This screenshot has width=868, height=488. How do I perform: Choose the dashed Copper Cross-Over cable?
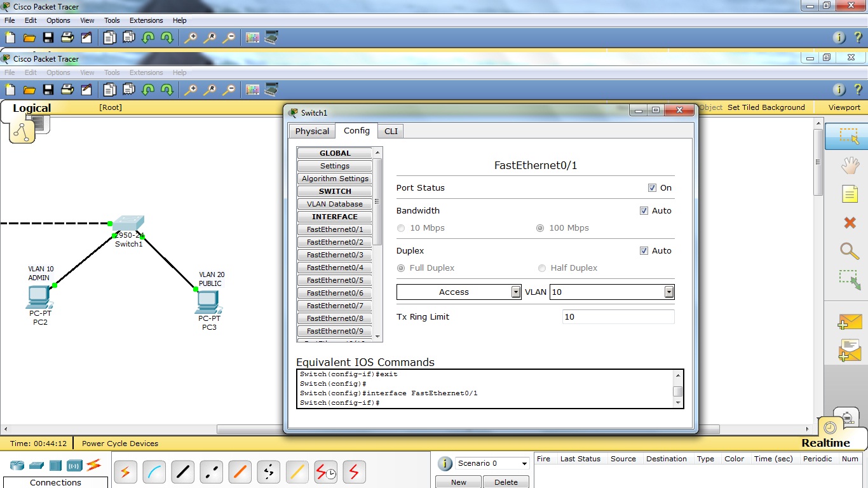click(x=211, y=471)
